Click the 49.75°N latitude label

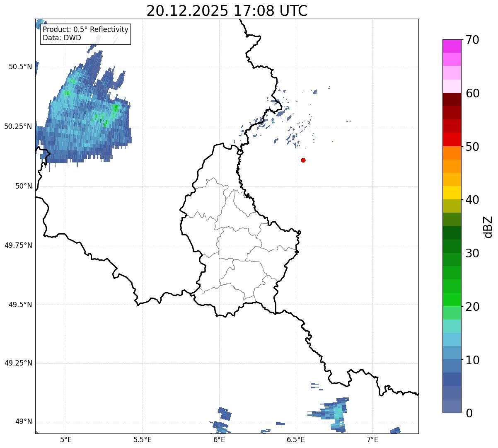(x=18, y=245)
